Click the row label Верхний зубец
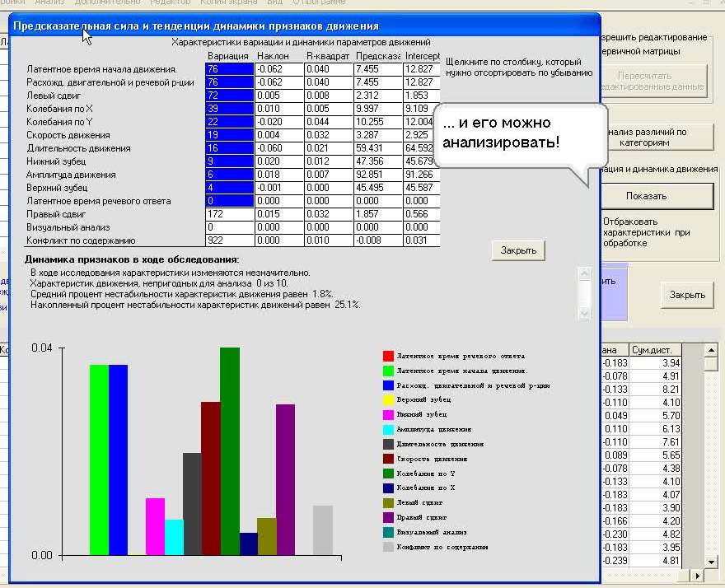The width and height of the screenshot is (725, 588). [57, 188]
